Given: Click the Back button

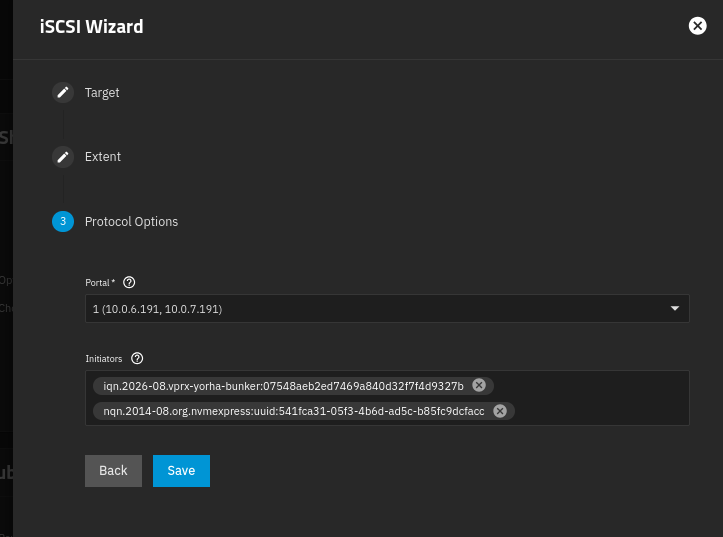Looking at the screenshot, I should 113,471.
